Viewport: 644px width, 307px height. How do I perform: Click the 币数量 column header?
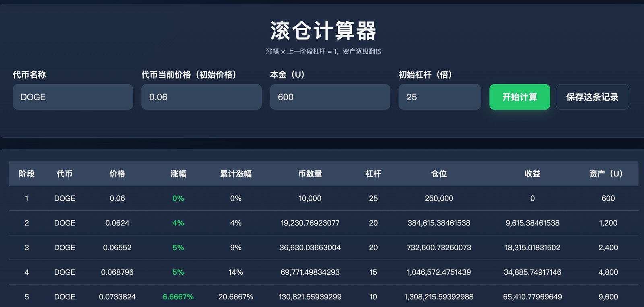(x=310, y=174)
